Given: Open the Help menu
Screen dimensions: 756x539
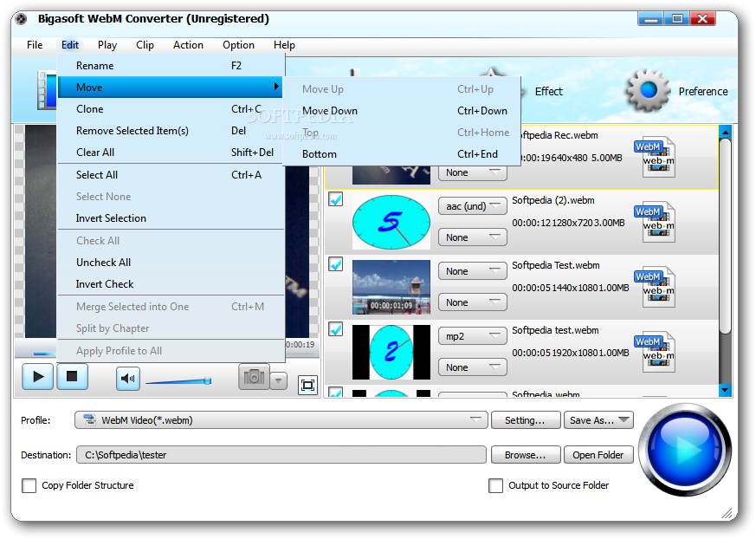Looking at the screenshot, I should 284,45.
